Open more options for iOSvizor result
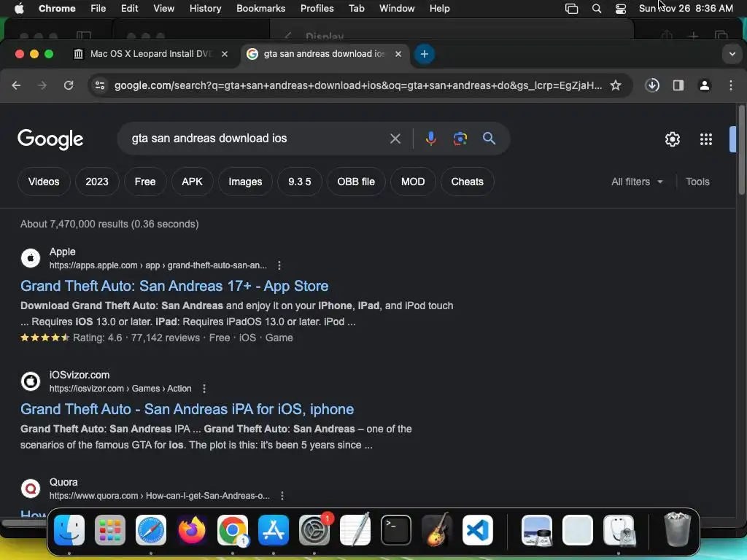The height and width of the screenshot is (560, 747). pyautogui.click(x=204, y=389)
